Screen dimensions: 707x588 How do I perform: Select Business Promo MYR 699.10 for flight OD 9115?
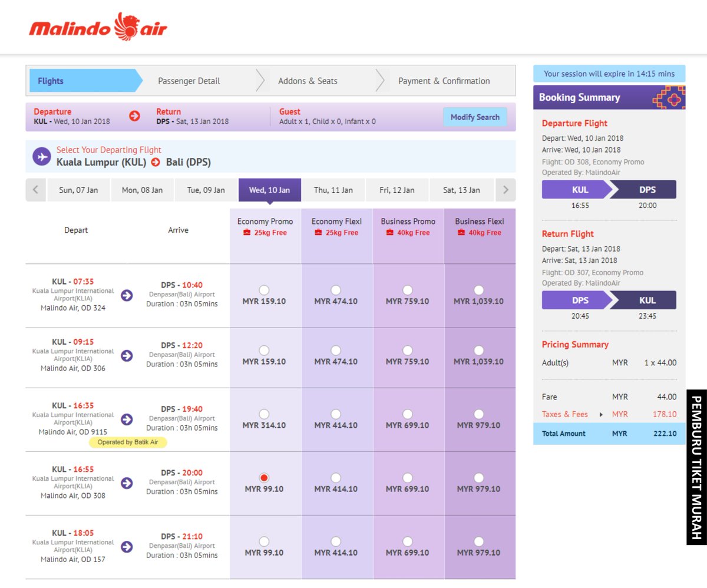point(407,414)
